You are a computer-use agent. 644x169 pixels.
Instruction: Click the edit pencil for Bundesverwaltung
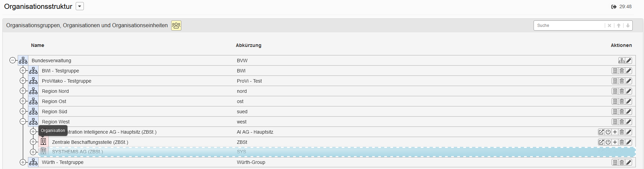[x=629, y=61]
